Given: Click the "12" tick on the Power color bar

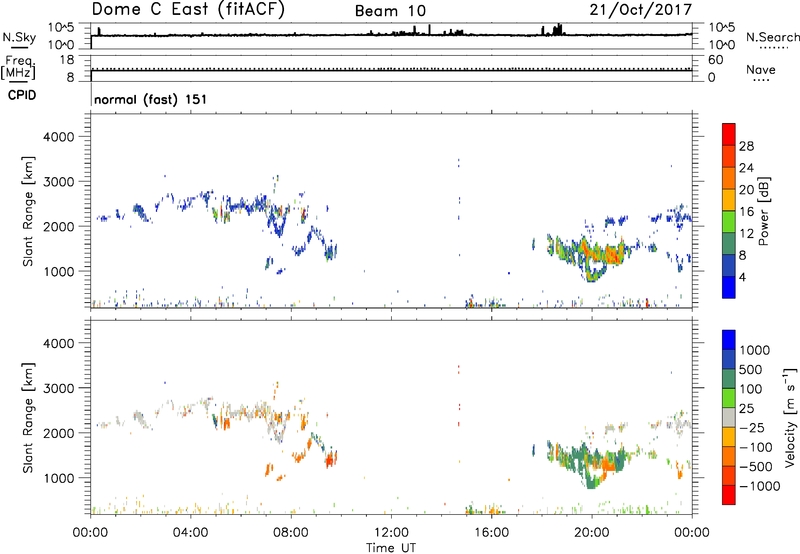Looking at the screenshot, I should (746, 234).
